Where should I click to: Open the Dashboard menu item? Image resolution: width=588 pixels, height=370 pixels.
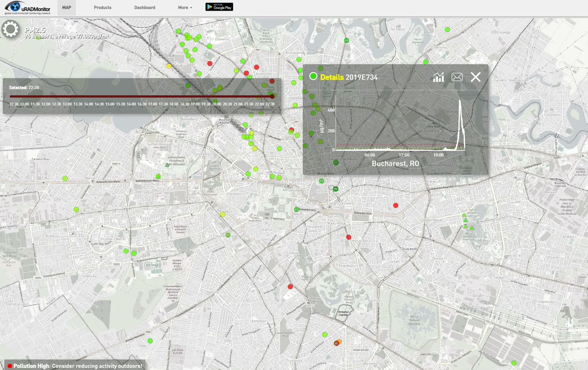145,7
